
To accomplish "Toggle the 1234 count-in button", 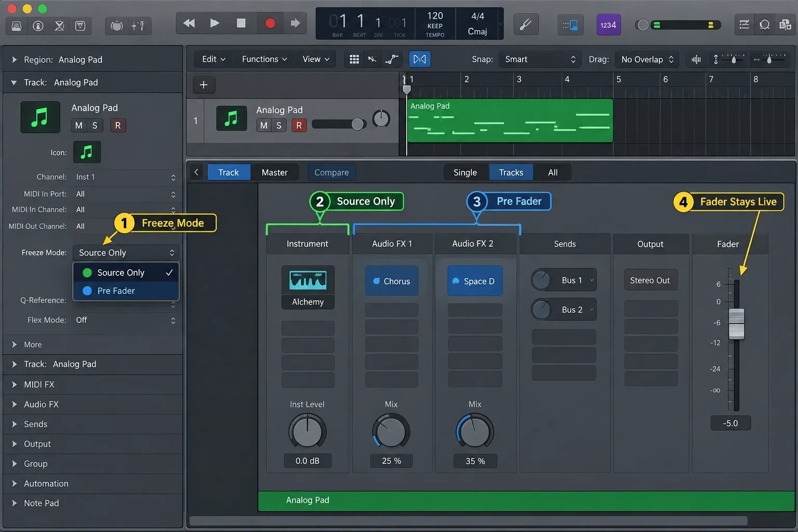I will pos(608,25).
